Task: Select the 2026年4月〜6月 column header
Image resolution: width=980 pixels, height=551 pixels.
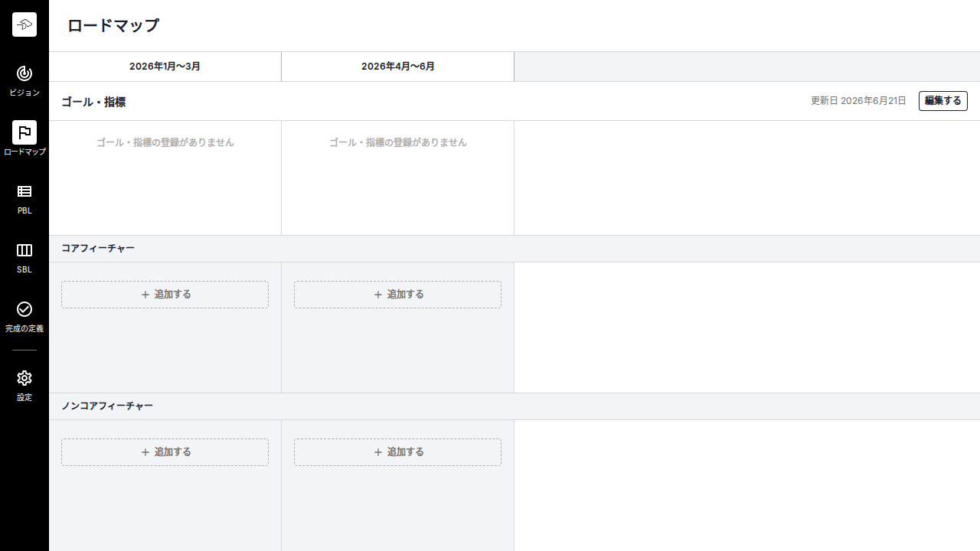Action: click(x=398, y=67)
